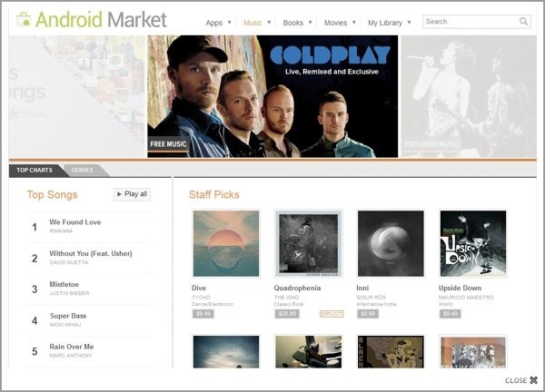The width and height of the screenshot is (545, 392).
Task: Open the Upside Down album cover
Action: click(473, 243)
